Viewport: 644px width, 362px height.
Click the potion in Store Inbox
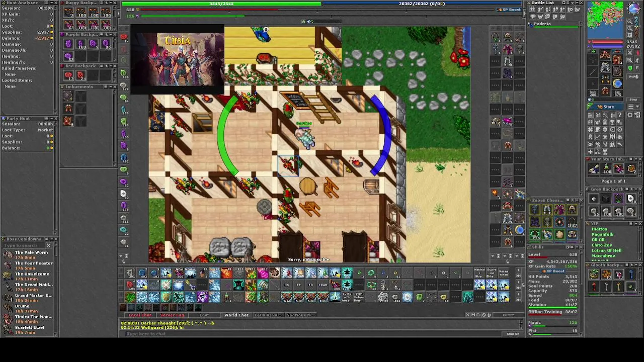click(x=606, y=169)
